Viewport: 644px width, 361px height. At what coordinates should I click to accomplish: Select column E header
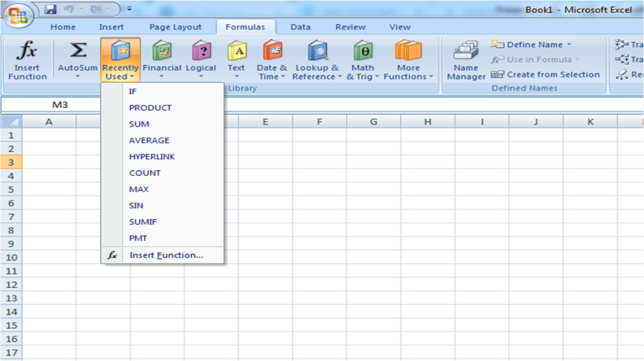coord(265,121)
